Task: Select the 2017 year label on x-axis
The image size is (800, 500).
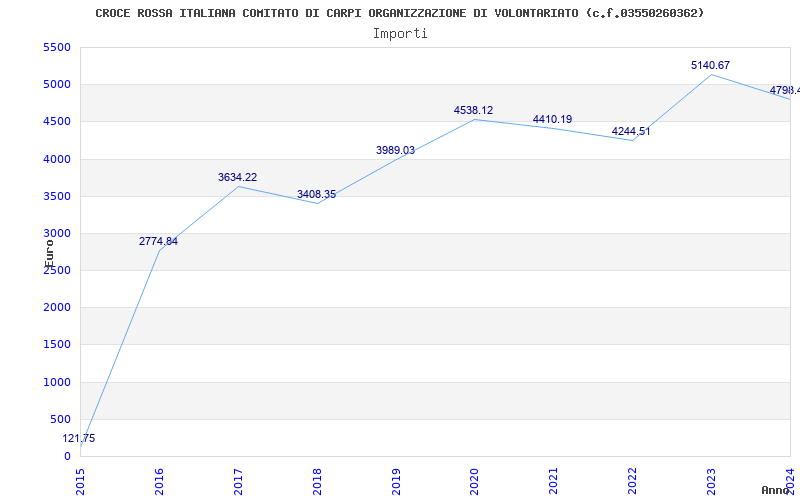Action: coord(238,481)
